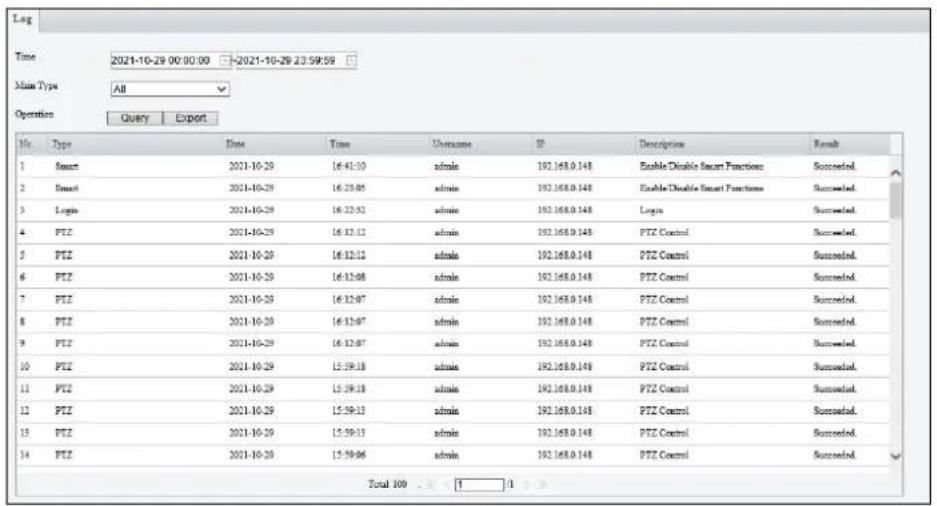Click time 16:41:10 in row 1
This screenshot has width=937, height=506.
349,166
